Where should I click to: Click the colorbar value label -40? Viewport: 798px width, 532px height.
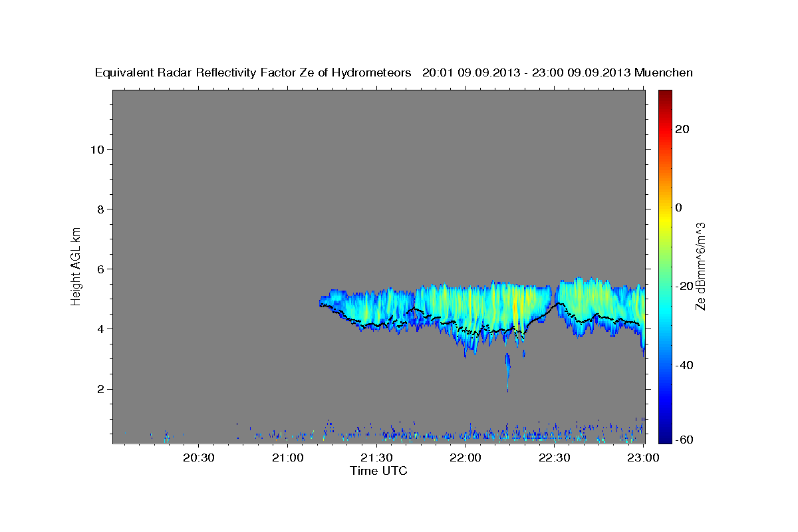point(684,364)
